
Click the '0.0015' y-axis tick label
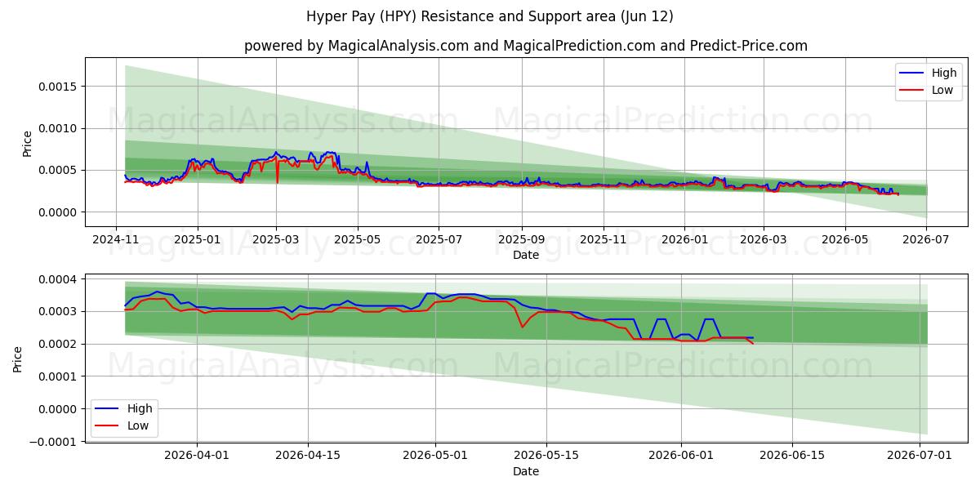(x=60, y=87)
